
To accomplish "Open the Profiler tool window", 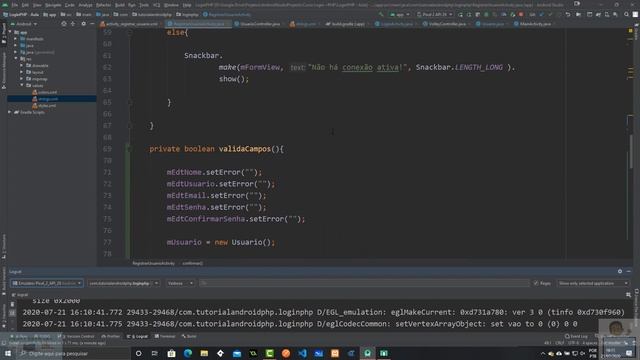I will [x=111, y=336].
